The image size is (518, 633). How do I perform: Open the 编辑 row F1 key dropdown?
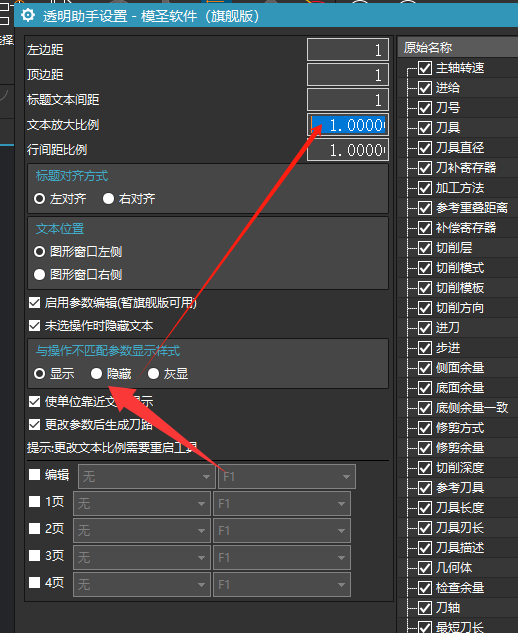coord(287,477)
